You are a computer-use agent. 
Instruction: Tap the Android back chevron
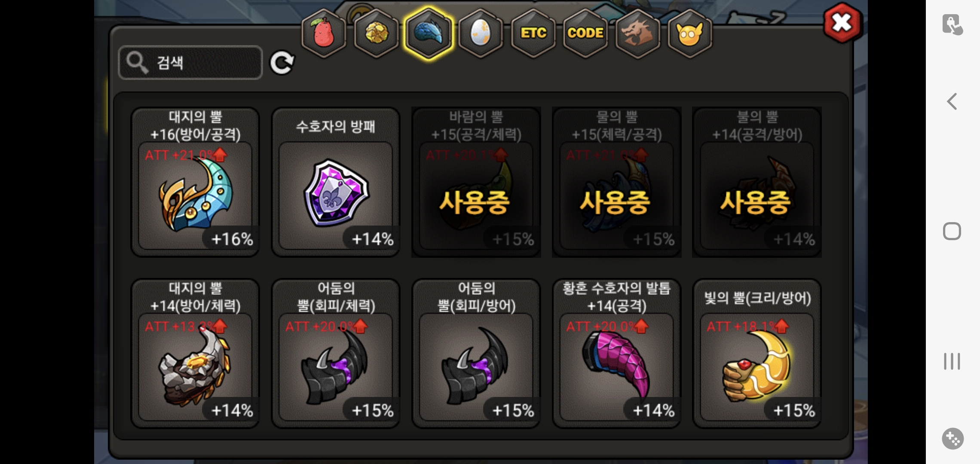click(952, 102)
